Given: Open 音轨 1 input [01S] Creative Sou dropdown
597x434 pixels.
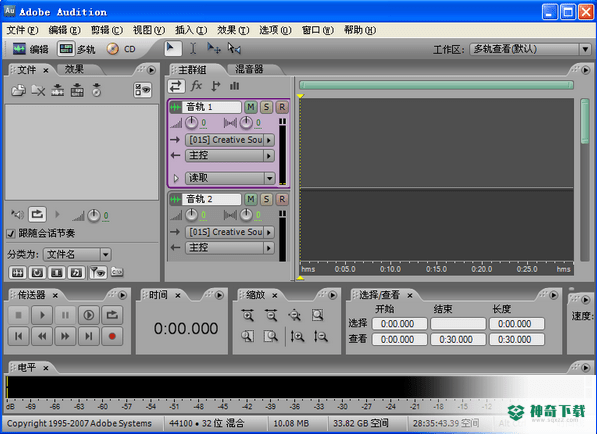Looking at the screenshot, I should (x=230, y=140).
